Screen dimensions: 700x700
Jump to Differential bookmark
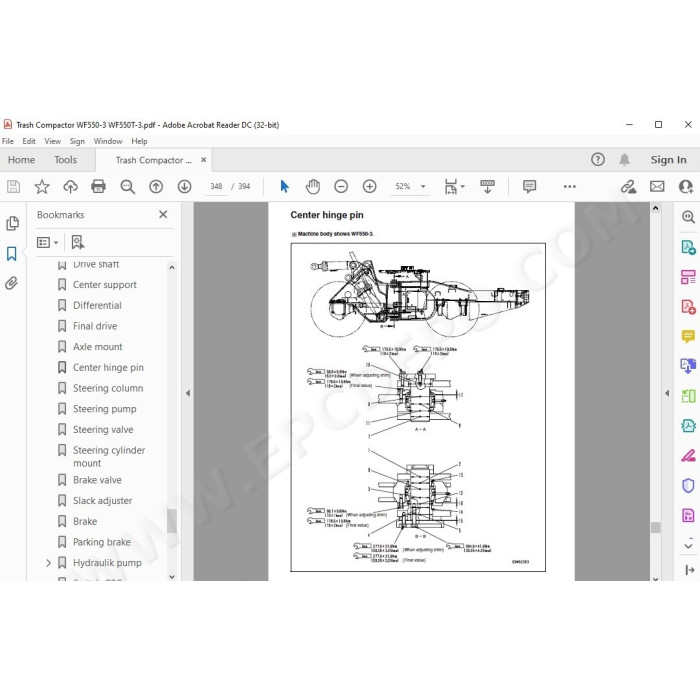97,305
